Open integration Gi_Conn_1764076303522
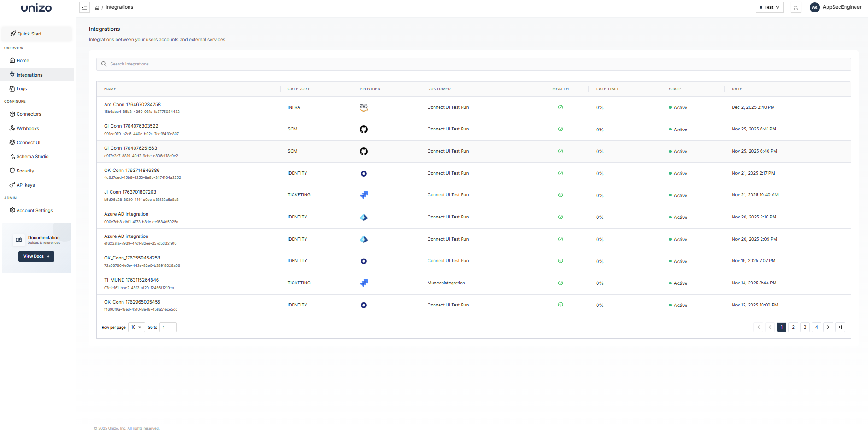868x430 pixels. click(x=131, y=126)
